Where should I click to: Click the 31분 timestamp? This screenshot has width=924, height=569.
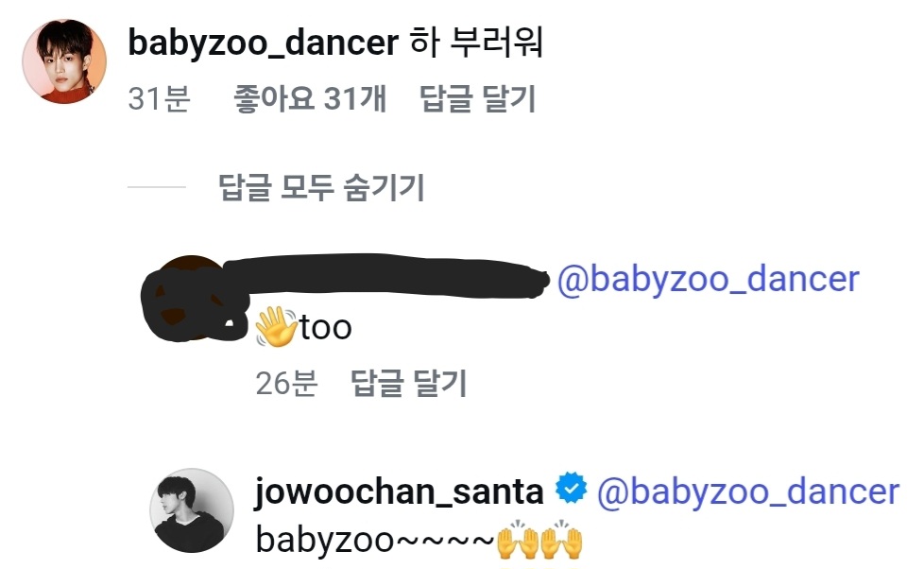[x=159, y=99]
